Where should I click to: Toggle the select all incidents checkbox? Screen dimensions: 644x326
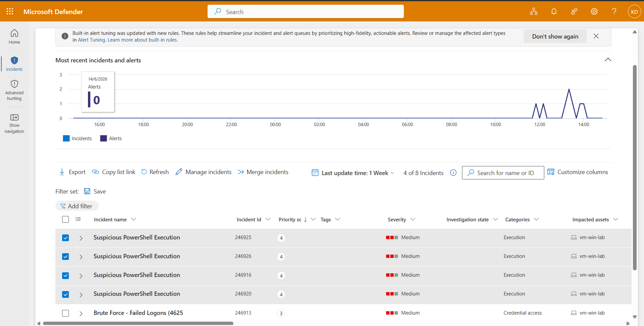tap(65, 219)
